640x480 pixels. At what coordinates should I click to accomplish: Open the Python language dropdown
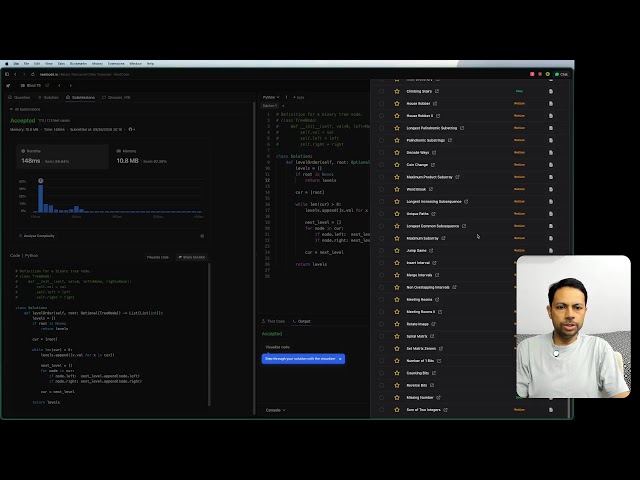(x=271, y=97)
